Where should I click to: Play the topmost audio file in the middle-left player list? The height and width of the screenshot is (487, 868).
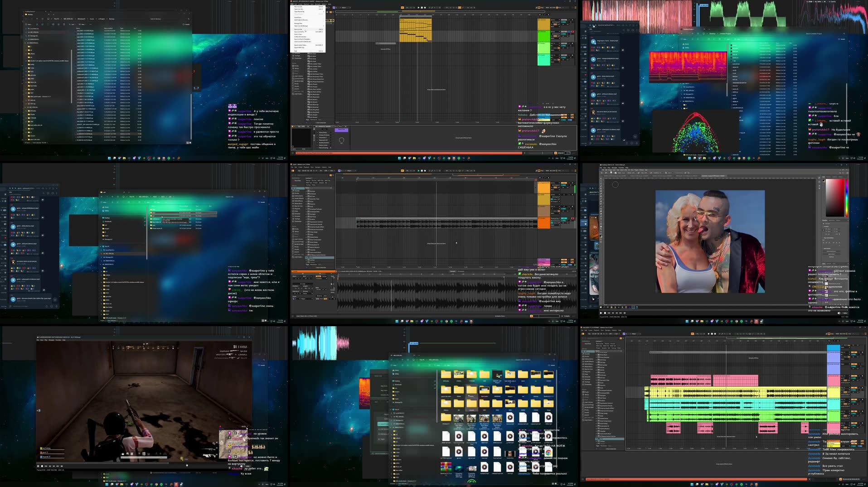(x=13, y=209)
